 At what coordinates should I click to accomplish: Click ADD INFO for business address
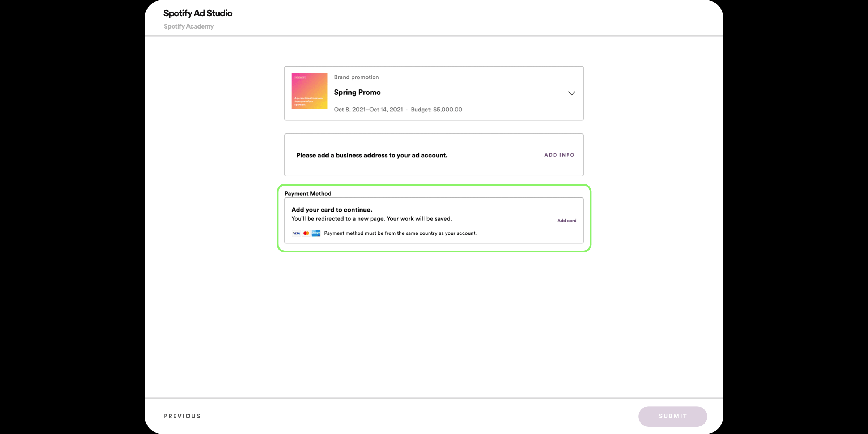pos(559,155)
